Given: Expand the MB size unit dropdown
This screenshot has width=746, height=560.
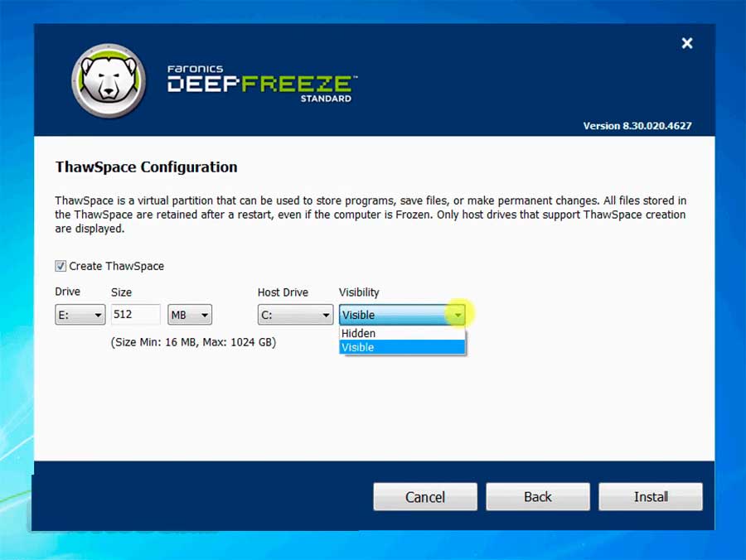Looking at the screenshot, I should point(190,315).
